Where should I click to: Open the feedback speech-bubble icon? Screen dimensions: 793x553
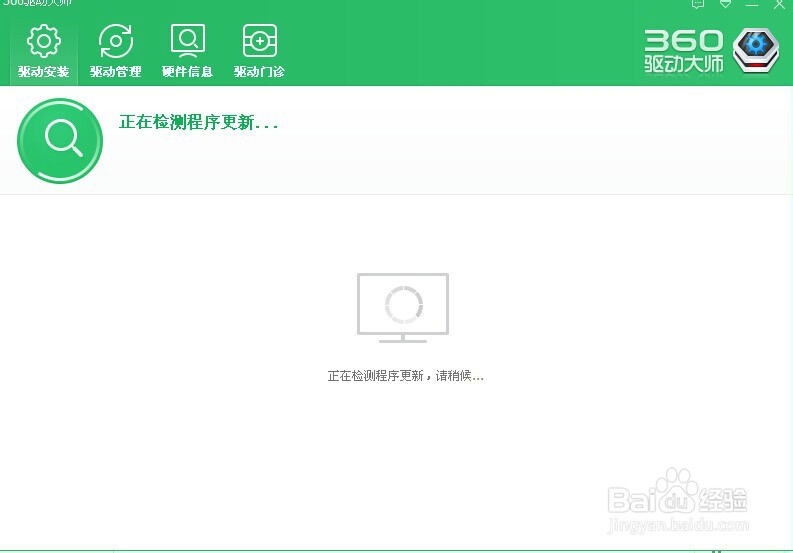pos(698,4)
